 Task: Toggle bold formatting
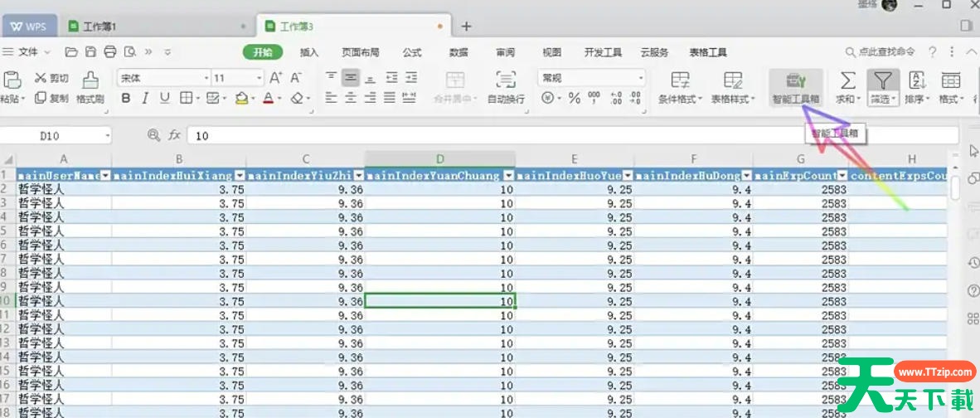coord(126,99)
